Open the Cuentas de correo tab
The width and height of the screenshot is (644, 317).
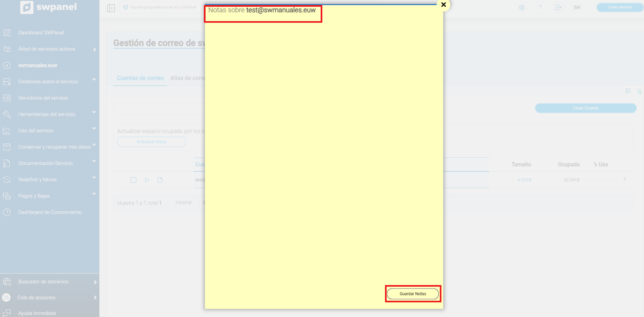(140, 78)
